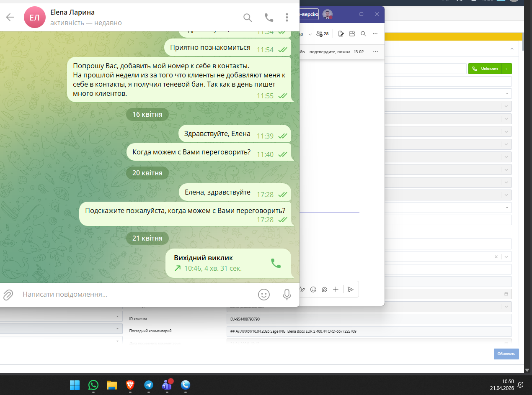Screen dimensions: 532x395
Task: Select message 'Елена, здравствуйте'
Action: click(x=235, y=193)
